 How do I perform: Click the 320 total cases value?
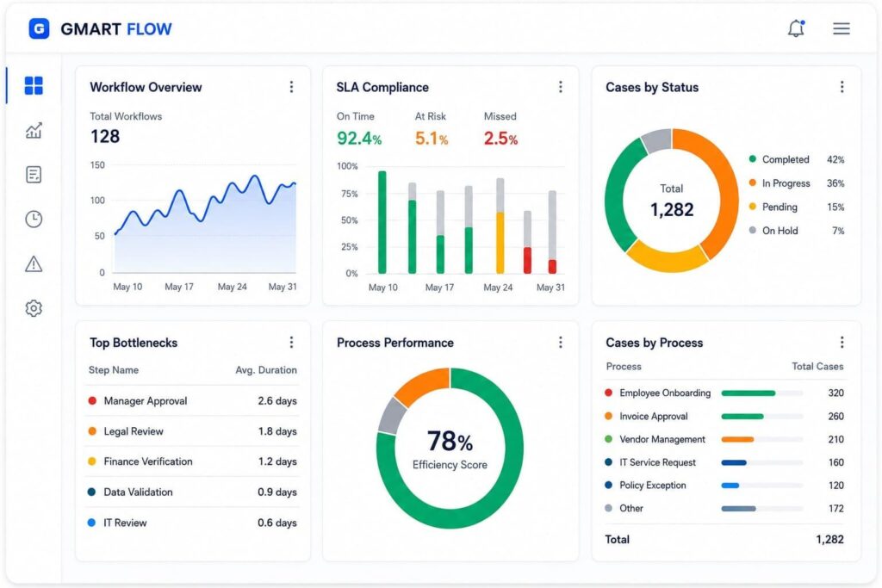[835, 393]
